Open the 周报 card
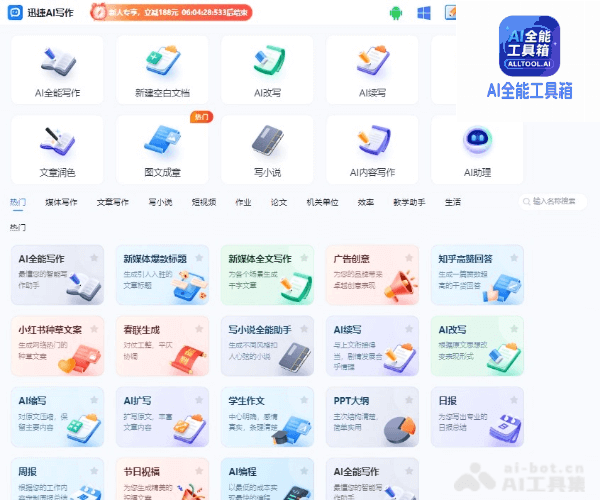This screenshot has height=500, width=600. click(57, 479)
